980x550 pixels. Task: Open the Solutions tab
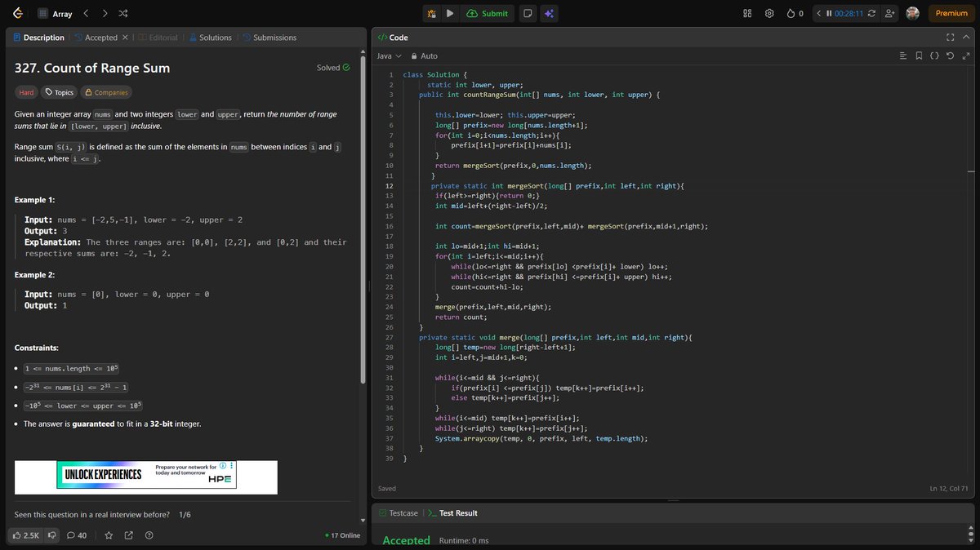click(210, 38)
